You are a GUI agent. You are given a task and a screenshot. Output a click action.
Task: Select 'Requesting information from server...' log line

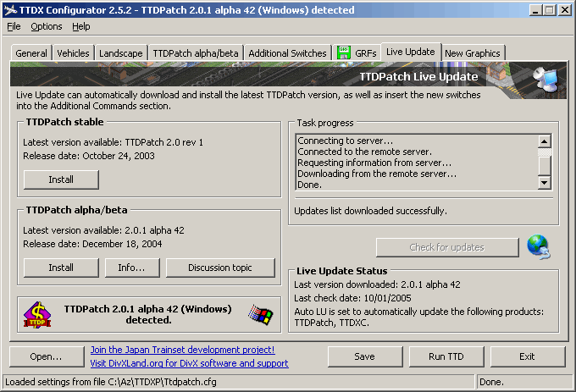(x=374, y=163)
